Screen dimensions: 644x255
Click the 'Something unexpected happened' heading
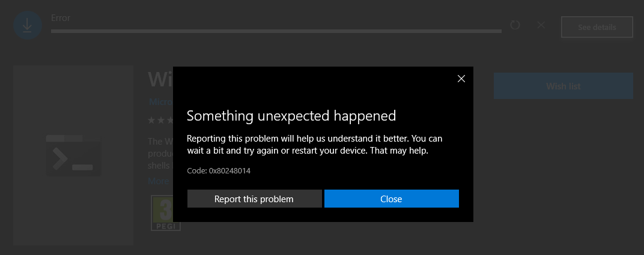click(291, 116)
